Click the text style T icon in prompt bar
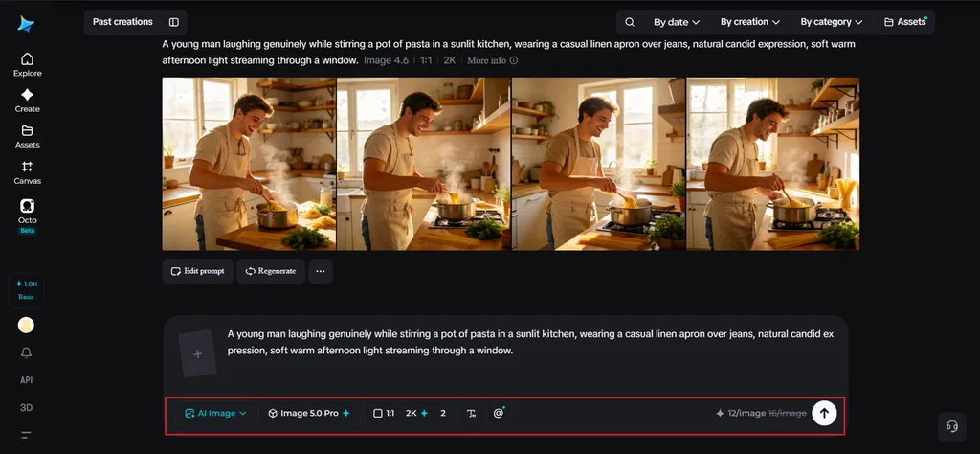The height and width of the screenshot is (454, 980). click(x=471, y=414)
